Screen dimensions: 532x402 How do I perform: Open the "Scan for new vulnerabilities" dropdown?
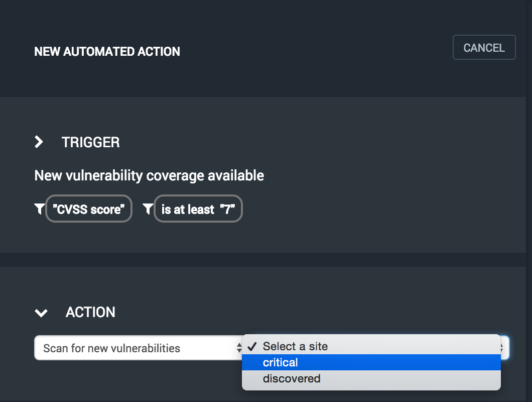point(130,348)
